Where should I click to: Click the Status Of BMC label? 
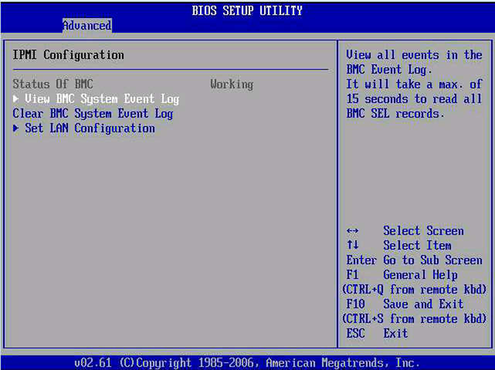[x=53, y=84]
